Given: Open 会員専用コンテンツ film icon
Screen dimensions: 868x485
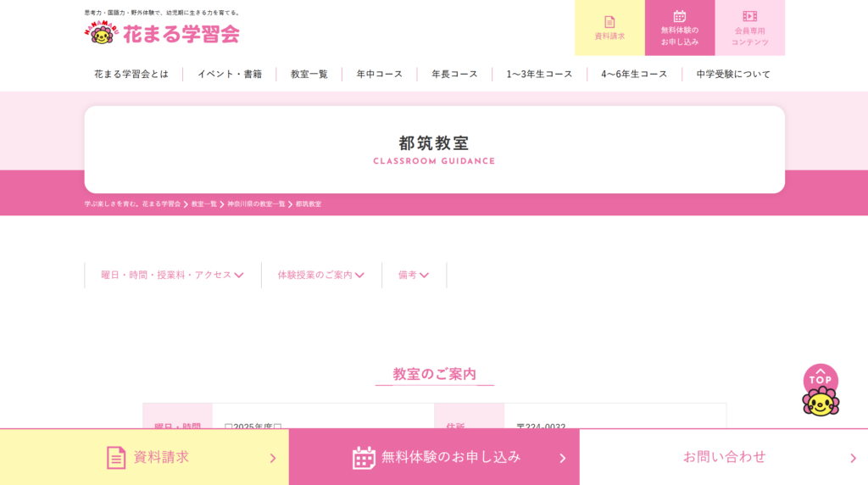Looking at the screenshot, I should (749, 17).
